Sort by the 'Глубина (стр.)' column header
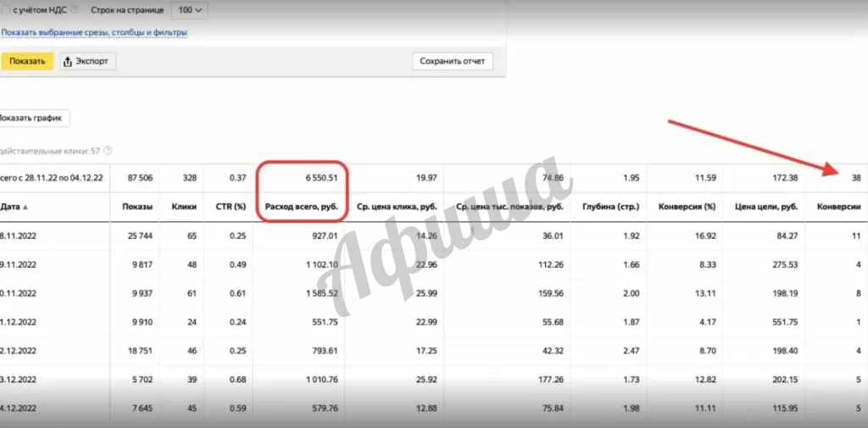Screen dimensions: 868x428 [x=610, y=207]
